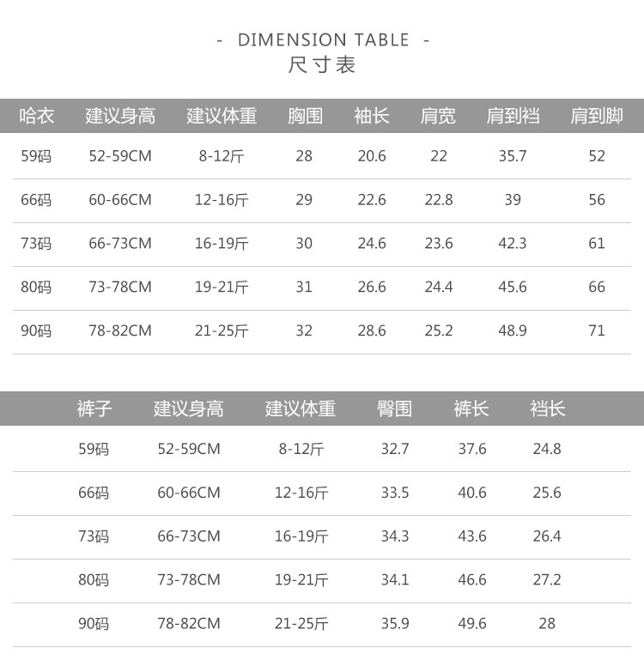Select the 肩到裆 column header
Viewport: 644px width, 672px height.
[x=513, y=116]
